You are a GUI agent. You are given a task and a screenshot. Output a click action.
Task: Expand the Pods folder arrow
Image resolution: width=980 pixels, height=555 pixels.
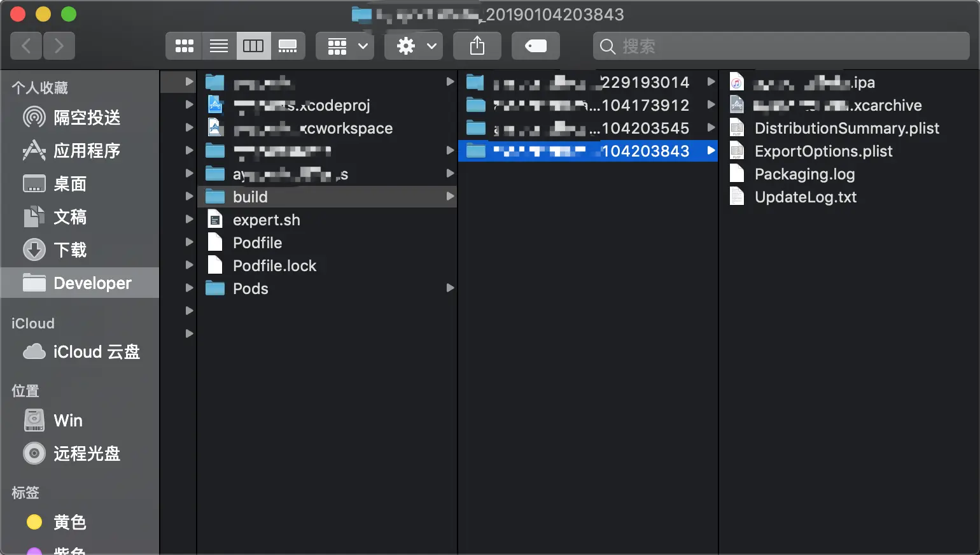[450, 288]
